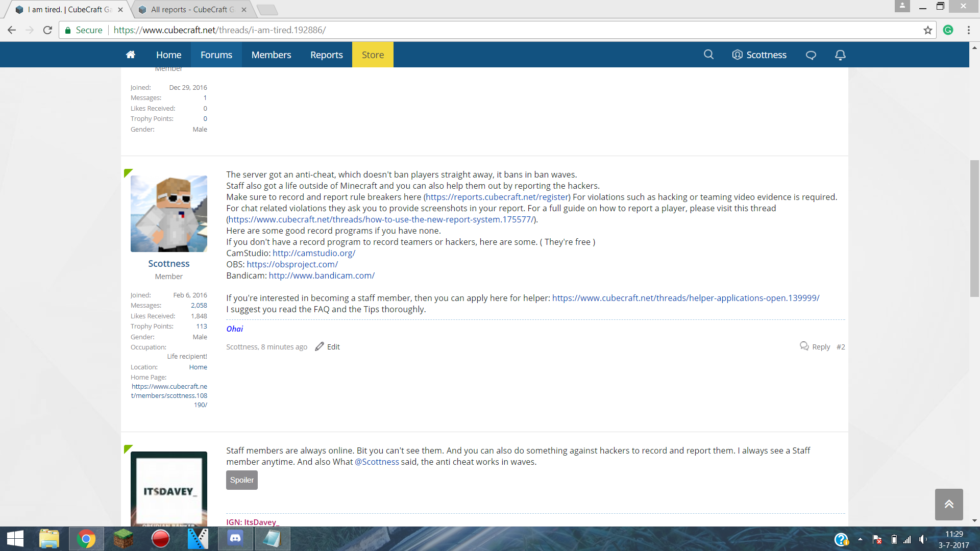Open File Explorer from taskbar

pyautogui.click(x=49, y=539)
